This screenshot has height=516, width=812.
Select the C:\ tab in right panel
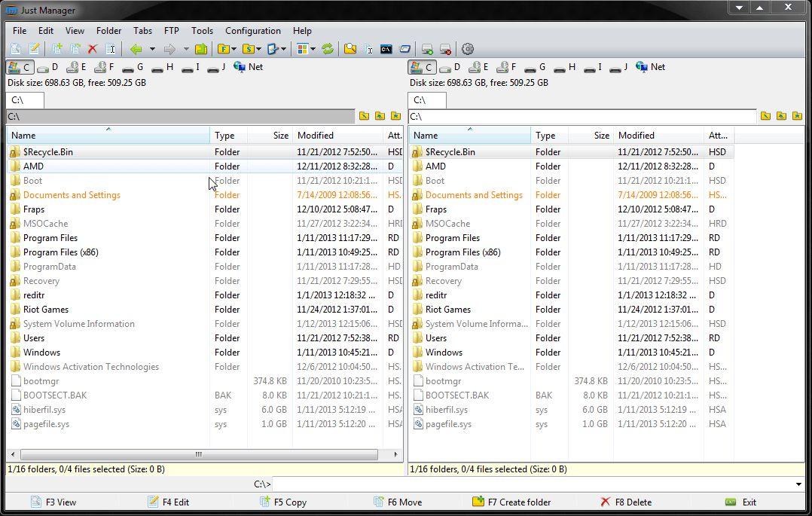[427, 100]
